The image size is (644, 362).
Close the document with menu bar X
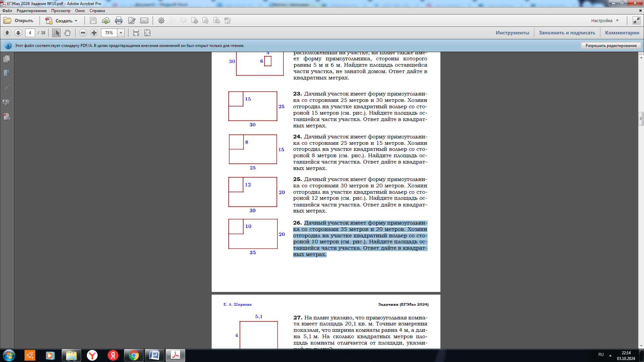[x=640, y=11]
